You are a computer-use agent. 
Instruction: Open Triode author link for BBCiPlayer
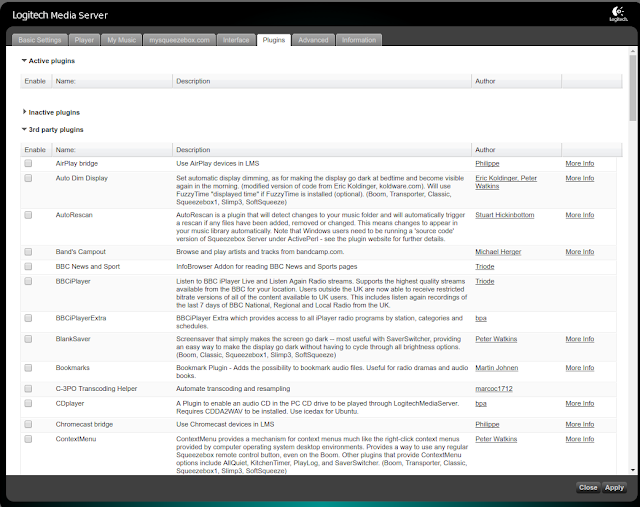(484, 281)
